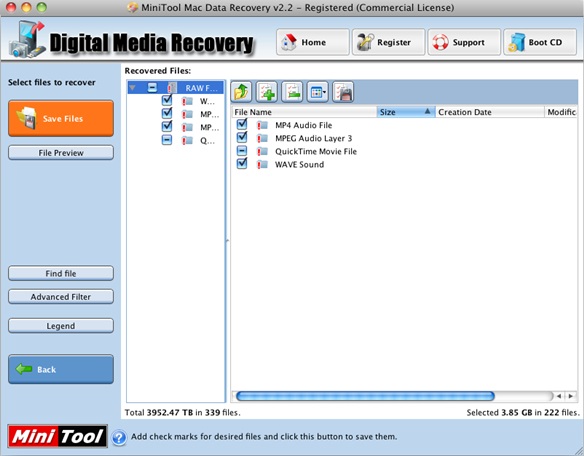The image size is (584, 456).
Task: Click the QuickTime Movie File folder icon
Action: pos(262,151)
